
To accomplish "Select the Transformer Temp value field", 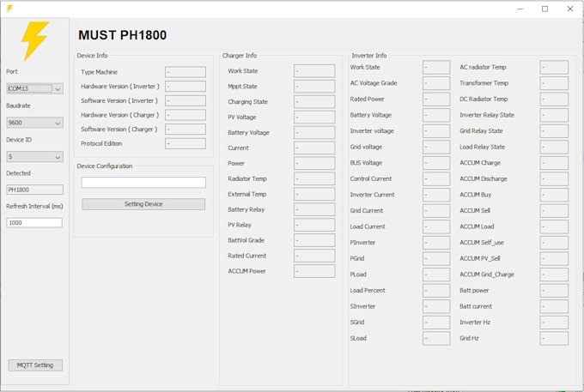I will 554,83.
